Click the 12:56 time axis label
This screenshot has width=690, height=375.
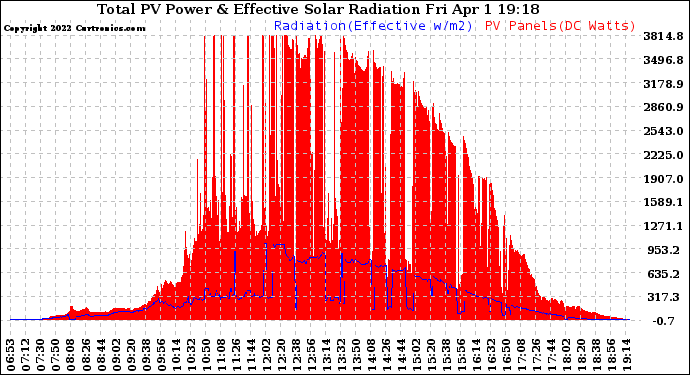coord(312,355)
